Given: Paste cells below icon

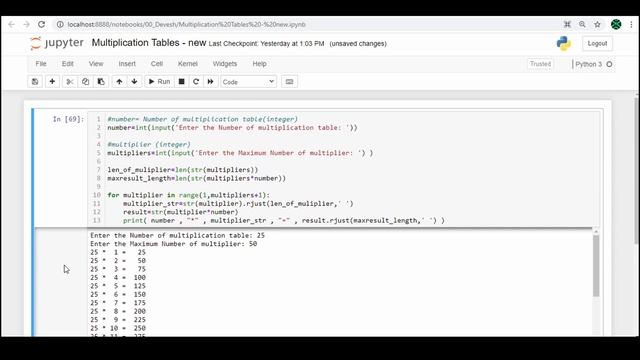Looking at the screenshot, I should tap(101, 82).
